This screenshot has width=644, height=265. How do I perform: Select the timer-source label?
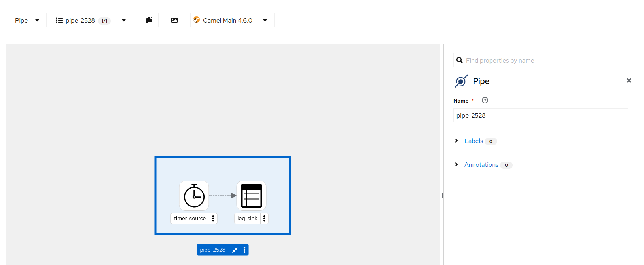190,219
